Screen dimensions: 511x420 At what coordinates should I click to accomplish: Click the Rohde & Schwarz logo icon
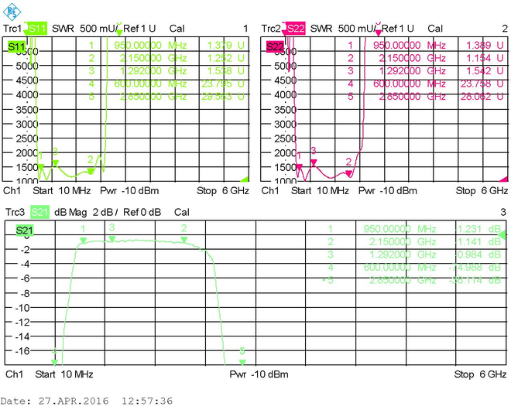click(x=12, y=12)
